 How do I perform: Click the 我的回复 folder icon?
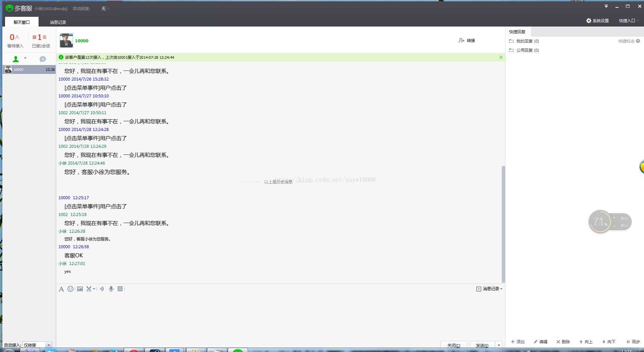[511, 41]
